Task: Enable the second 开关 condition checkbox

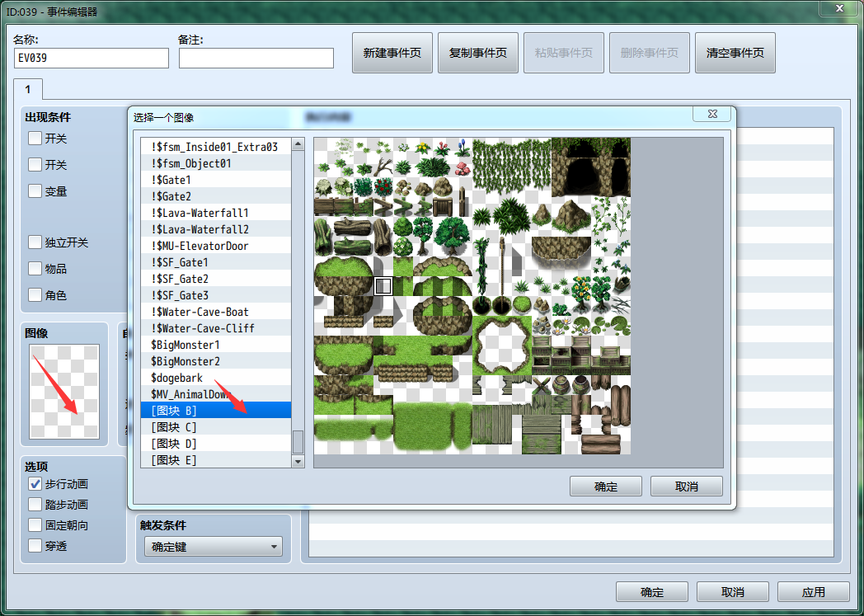Action: 35,164
